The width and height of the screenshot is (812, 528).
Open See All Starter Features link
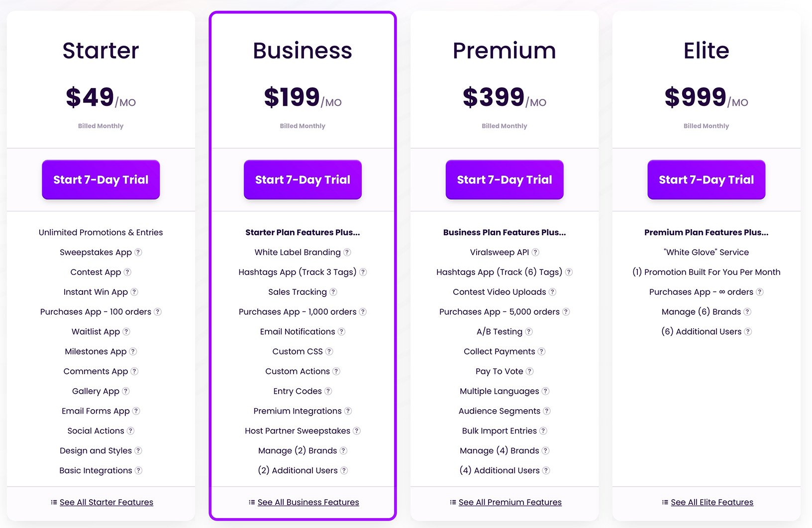point(106,502)
